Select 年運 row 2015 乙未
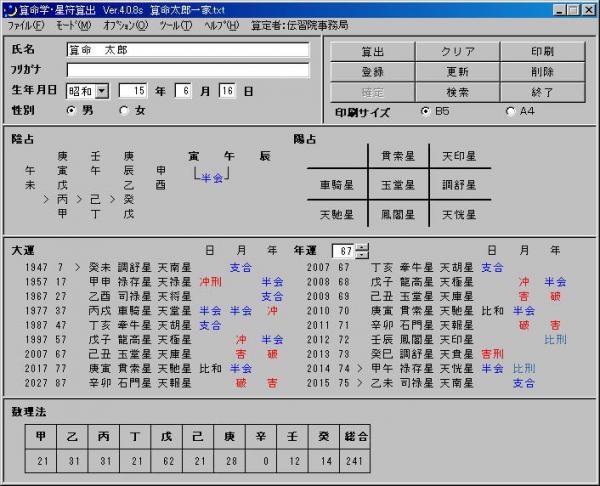This screenshot has height=486, width=600. pyautogui.click(x=437, y=383)
